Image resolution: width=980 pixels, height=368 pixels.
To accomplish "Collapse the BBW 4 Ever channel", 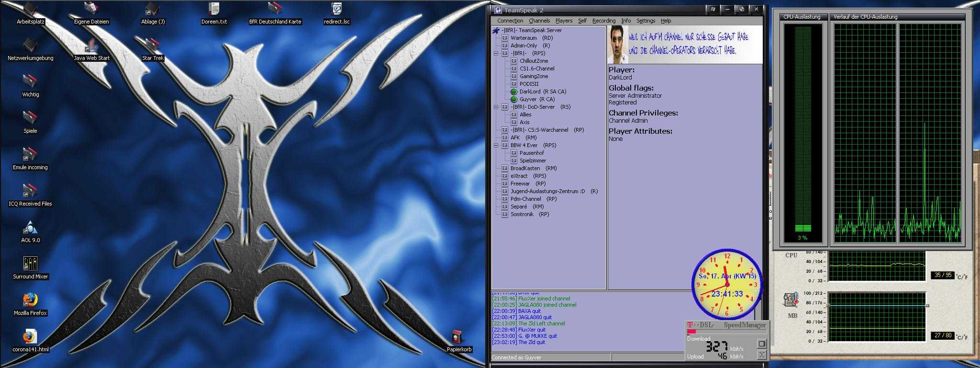I will tap(496, 145).
